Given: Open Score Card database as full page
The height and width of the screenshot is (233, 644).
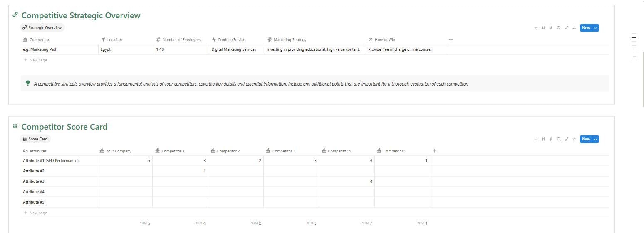Looking at the screenshot, I should click(x=567, y=139).
